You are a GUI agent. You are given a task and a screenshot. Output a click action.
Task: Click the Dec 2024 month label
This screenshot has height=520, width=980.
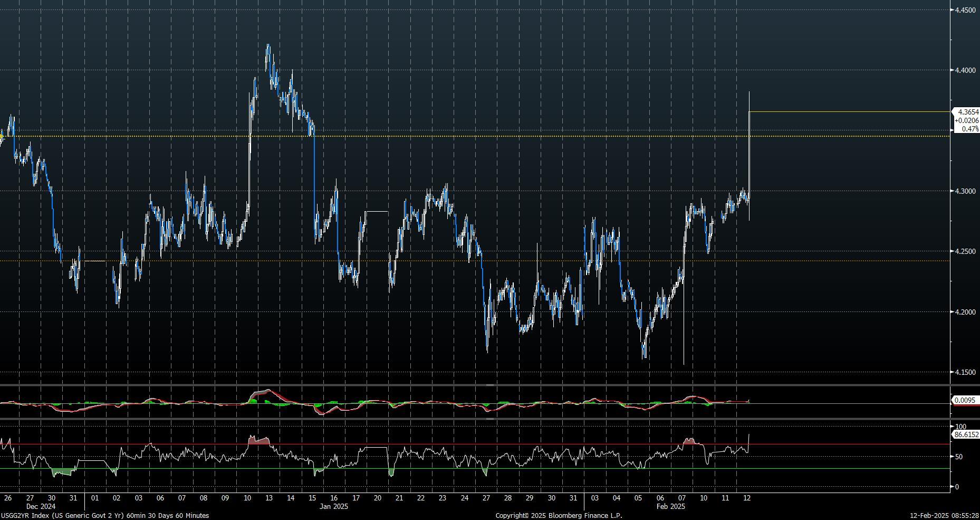(x=41, y=506)
